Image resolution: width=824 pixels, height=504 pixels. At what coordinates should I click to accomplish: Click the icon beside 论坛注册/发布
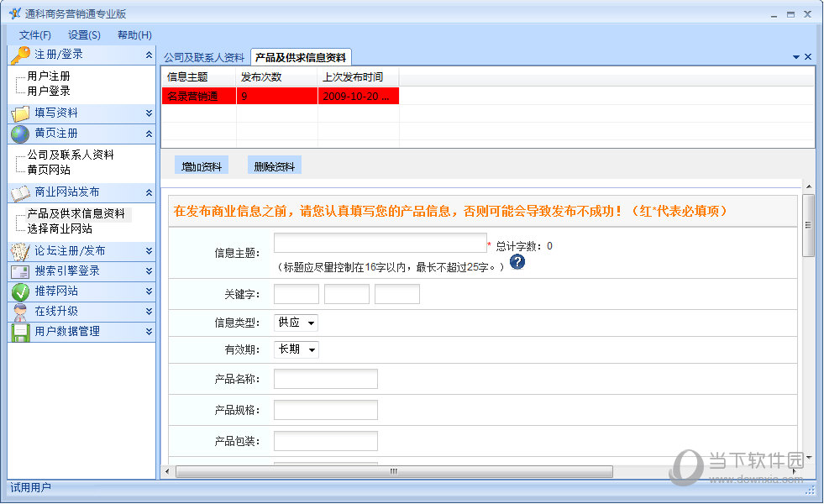pos(20,251)
